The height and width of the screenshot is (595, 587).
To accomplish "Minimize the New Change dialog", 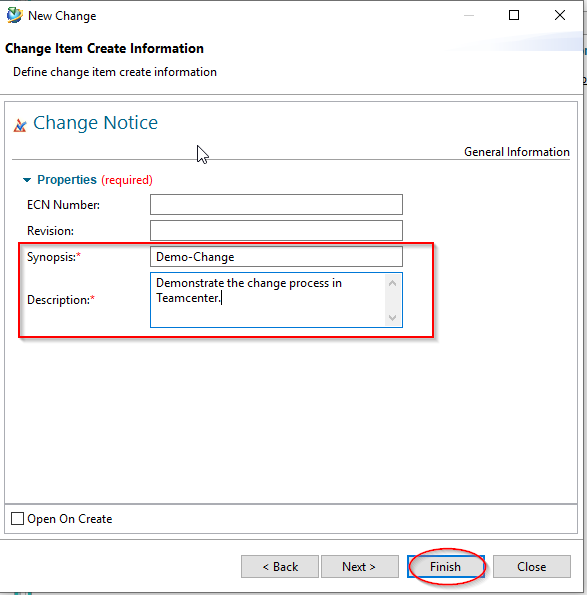I will [x=469, y=15].
